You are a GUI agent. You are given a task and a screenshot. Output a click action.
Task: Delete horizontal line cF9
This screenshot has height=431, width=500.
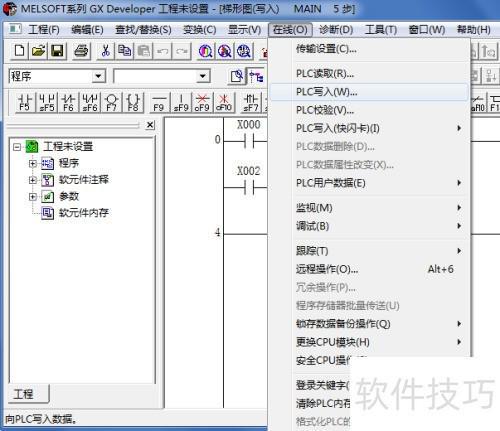(202, 102)
